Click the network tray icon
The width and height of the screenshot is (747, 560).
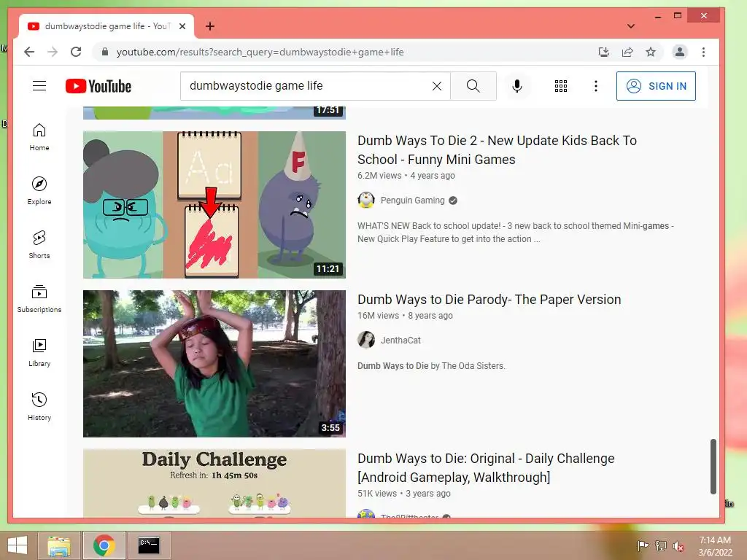[661, 546]
